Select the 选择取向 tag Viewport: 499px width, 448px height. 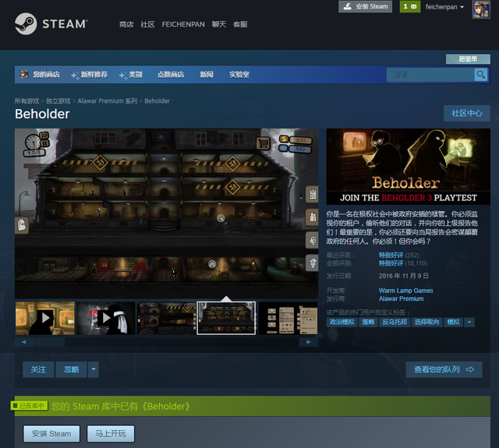pos(426,322)
